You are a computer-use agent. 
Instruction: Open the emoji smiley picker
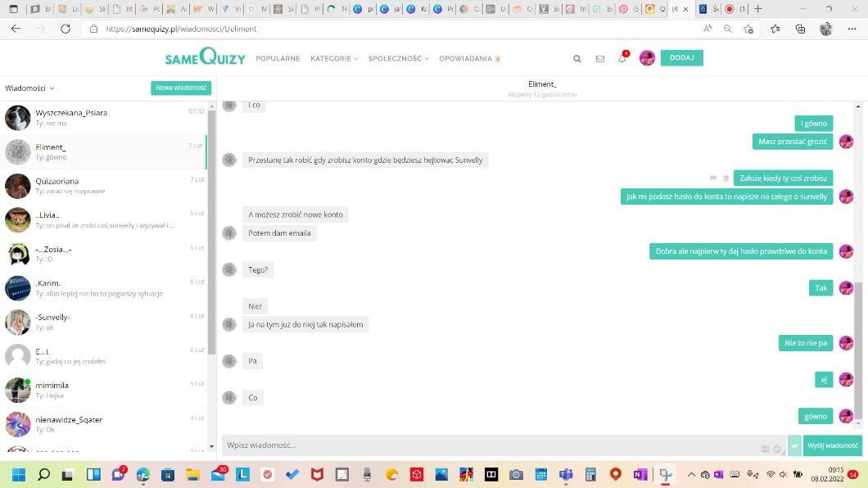coord(777,448)
